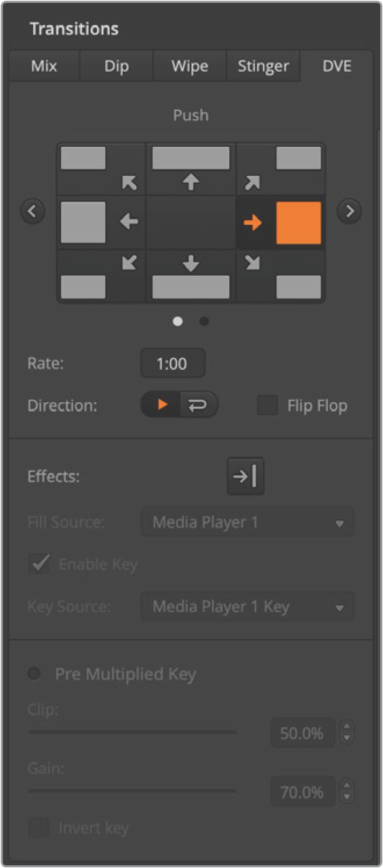The width and height of the screenshot is (383, 868).
Task: Go to next DVE pattern page
Action: point(349,211)
